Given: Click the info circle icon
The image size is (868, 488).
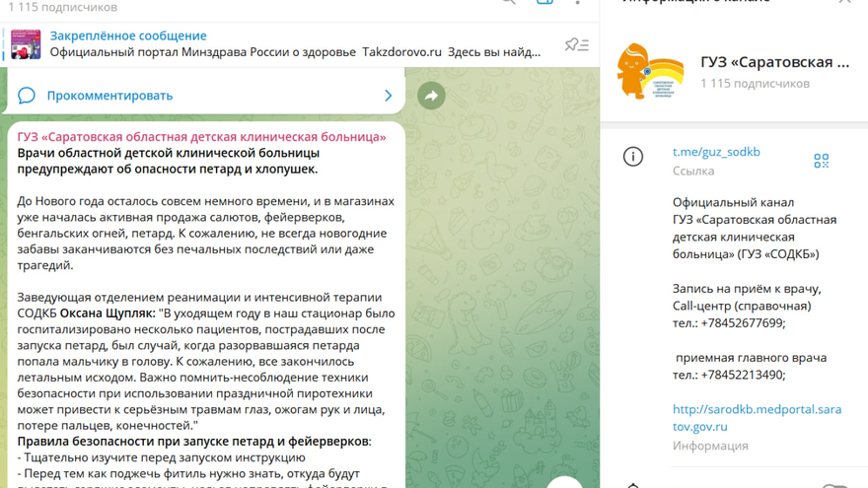Looking at the screenshot, I should [x=633, y=157].
